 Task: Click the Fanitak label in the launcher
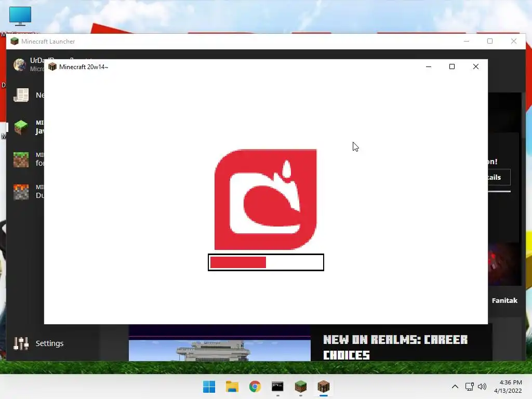pos(504,300)
